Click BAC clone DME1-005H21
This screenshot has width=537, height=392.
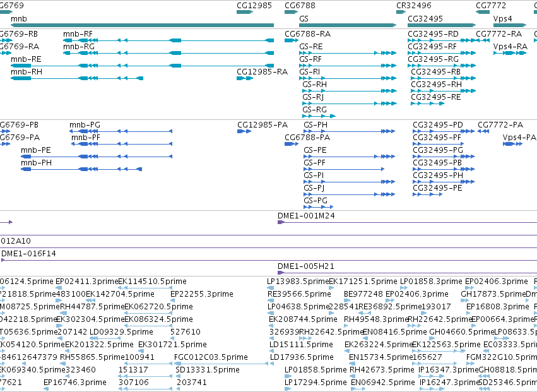click(407, 273)
